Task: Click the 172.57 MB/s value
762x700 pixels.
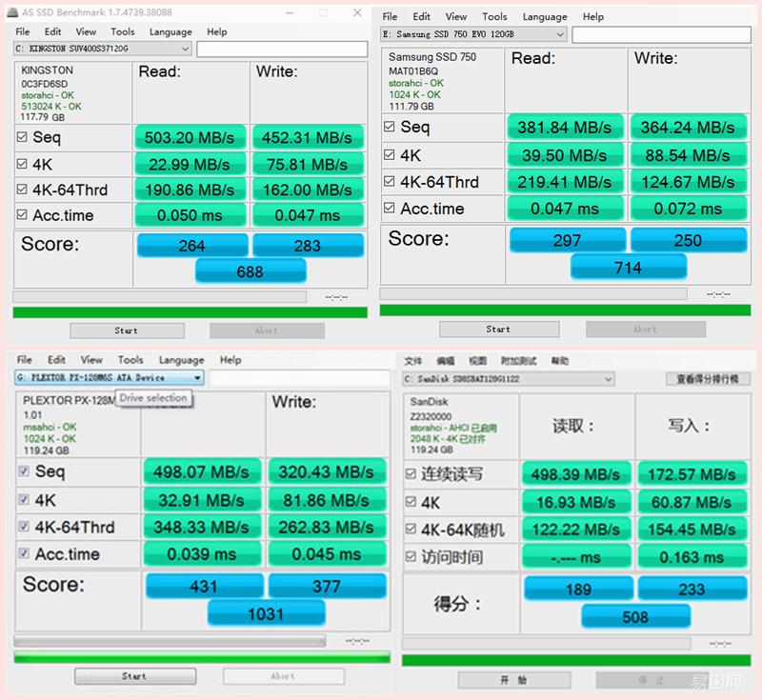Action: 692,474
